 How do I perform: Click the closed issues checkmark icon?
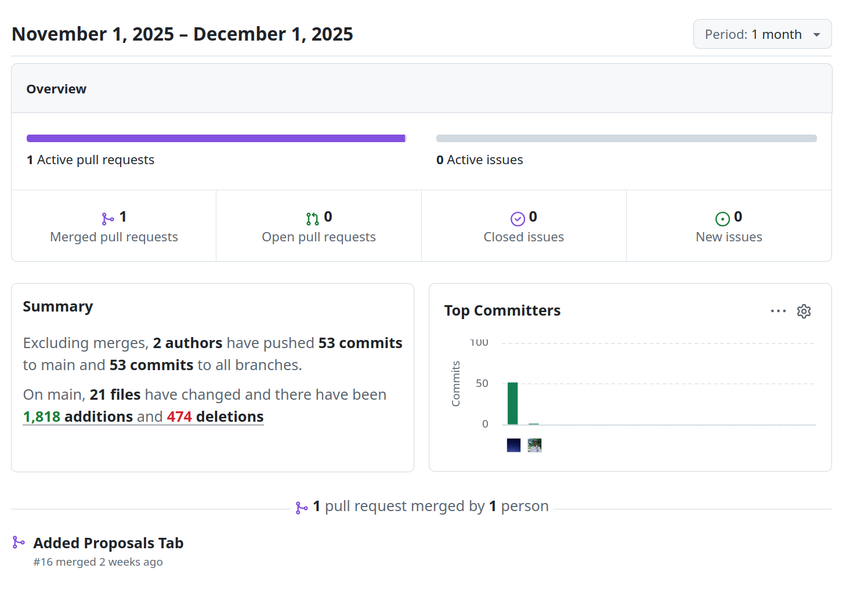pyautogui.click(x=518, y=219)
